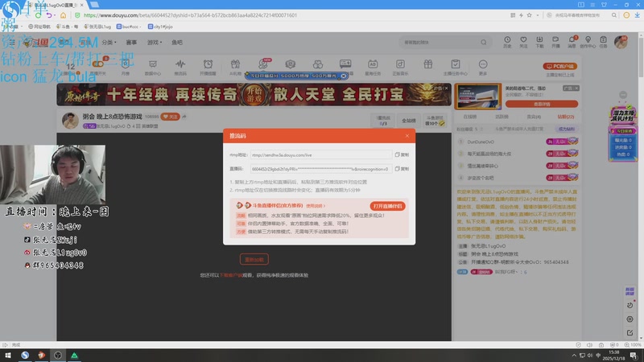Expand the 游戏 games dropdown
The image size is (644, 362).
155,43
